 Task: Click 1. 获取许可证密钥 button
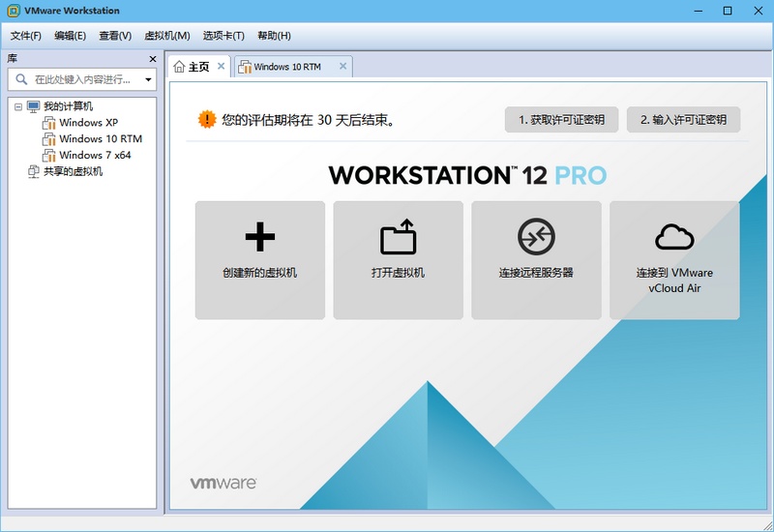[x=561, y=119]
